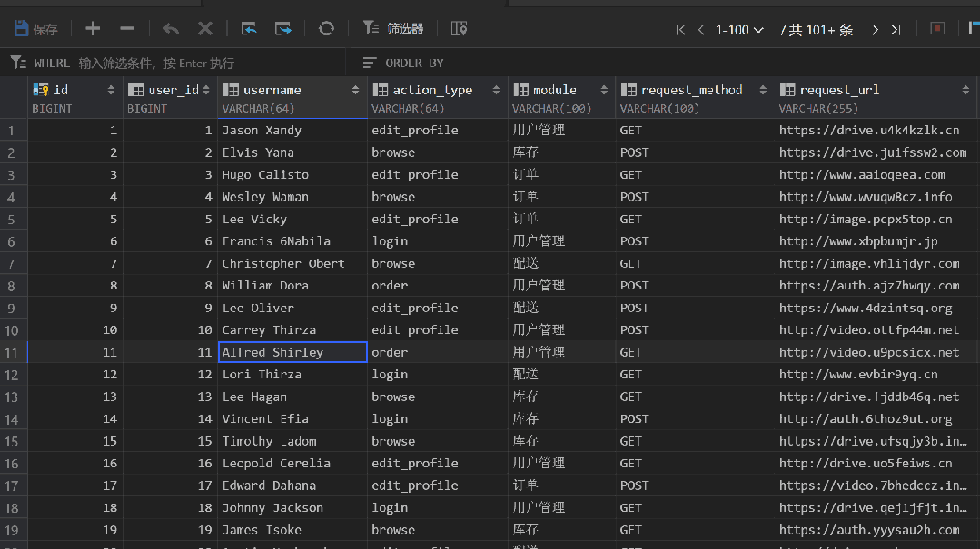This screenshot has height=549, width=980.
Task: Click the Hugo Calisto username cell
Action: pyautogui.click(x=292, y=175)
